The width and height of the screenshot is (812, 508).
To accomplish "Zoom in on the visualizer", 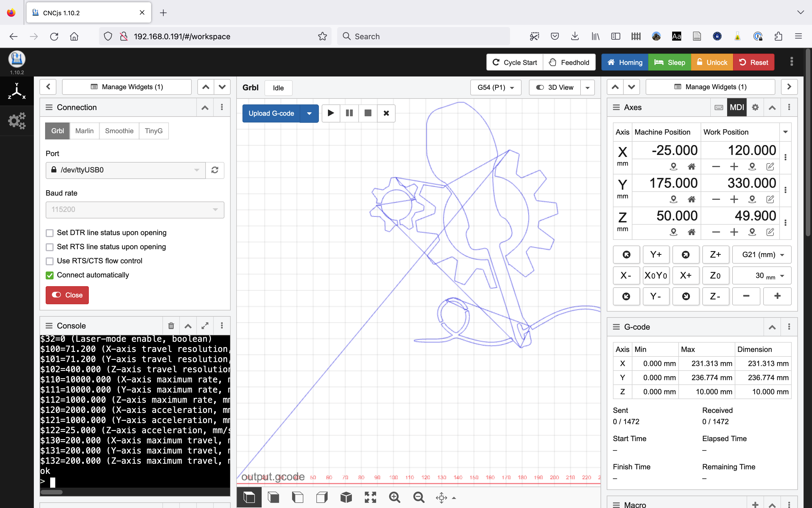I will pyautogui.click(x=395, y=497).
